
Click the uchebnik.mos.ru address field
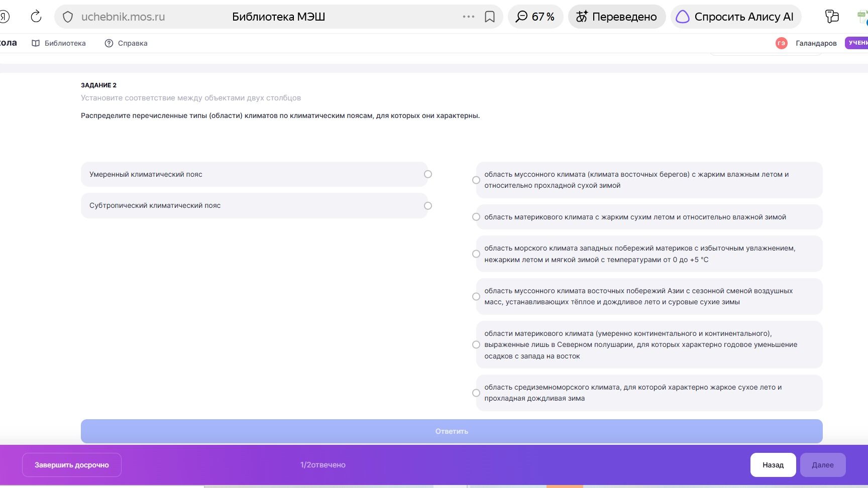pos(123,17)
